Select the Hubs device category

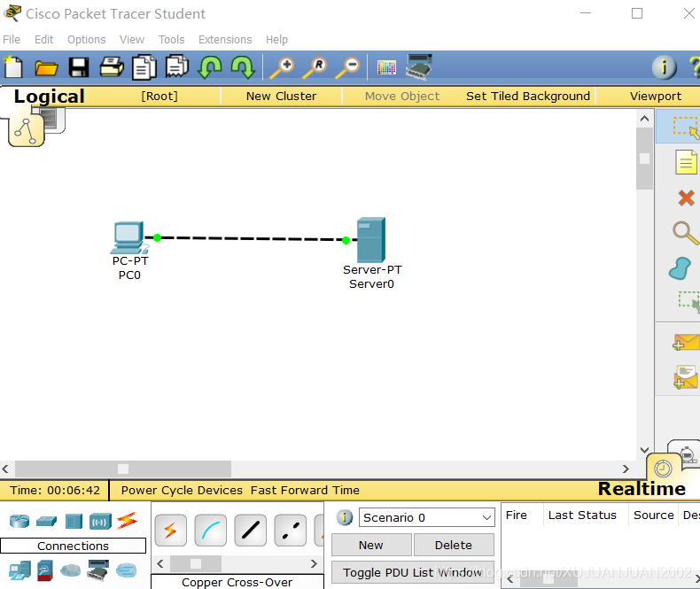tap(74, 521)
